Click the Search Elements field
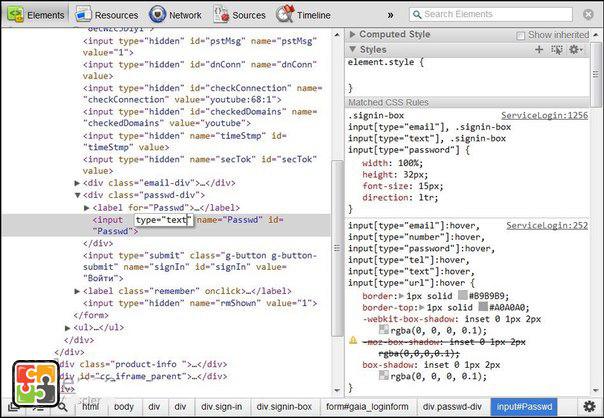The height and width of the screenshot is (418, 604). coord(497,14)
